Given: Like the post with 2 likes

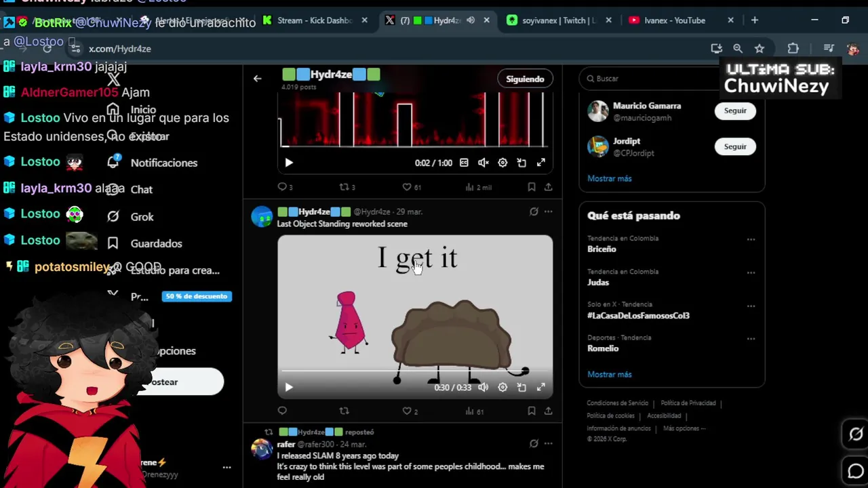Looking at the screenshot, I should (x=410, y=411).
